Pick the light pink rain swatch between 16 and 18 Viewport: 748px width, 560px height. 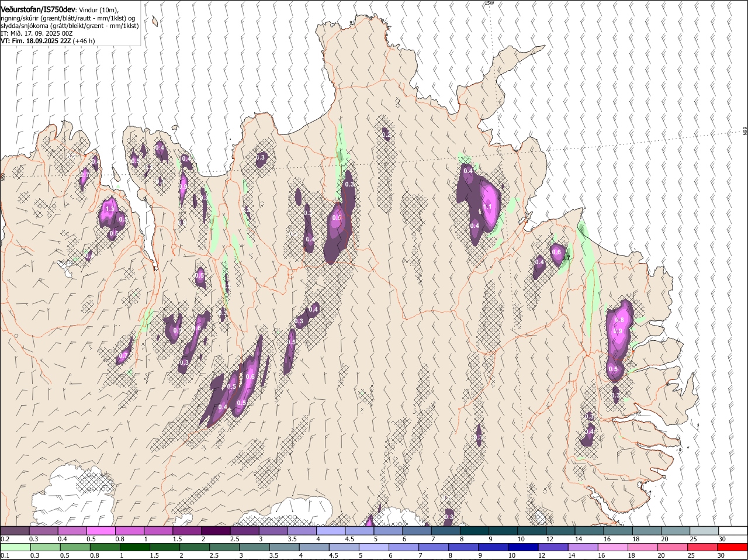612,547
